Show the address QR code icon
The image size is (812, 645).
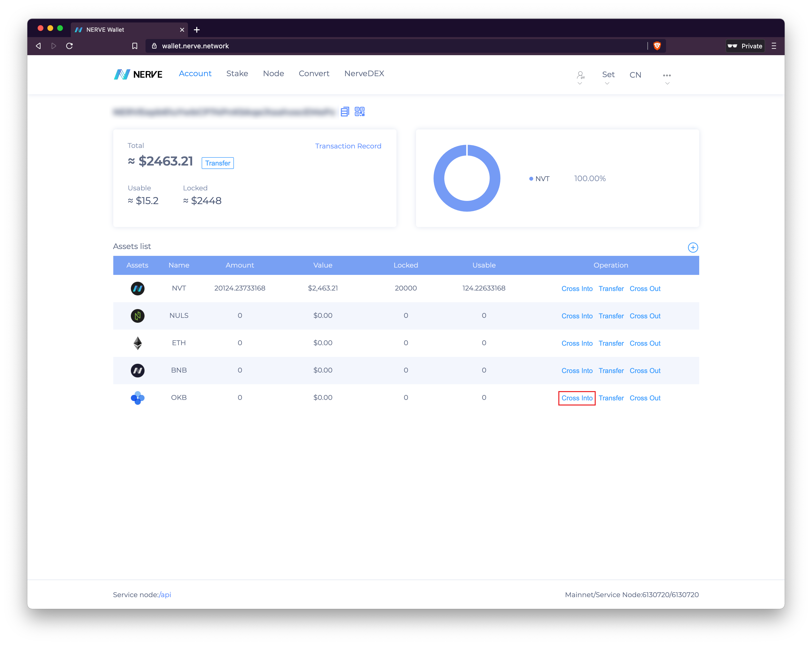click(360, 112)
